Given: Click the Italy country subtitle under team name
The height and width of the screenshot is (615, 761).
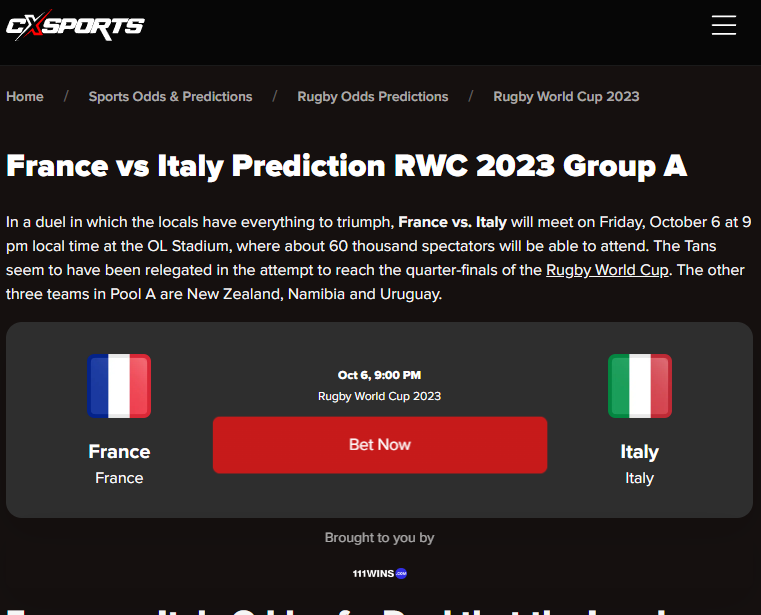Looking at the screenshot, I should (x=639, y=478).
